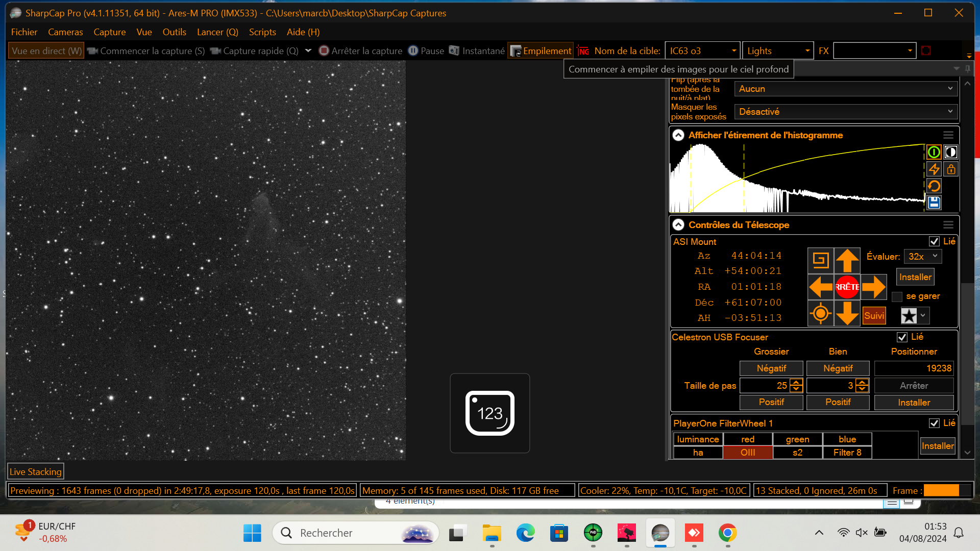Open the Évaluer 32x rate dropdown
Screen dimensions: 980x551
[923, 257]
